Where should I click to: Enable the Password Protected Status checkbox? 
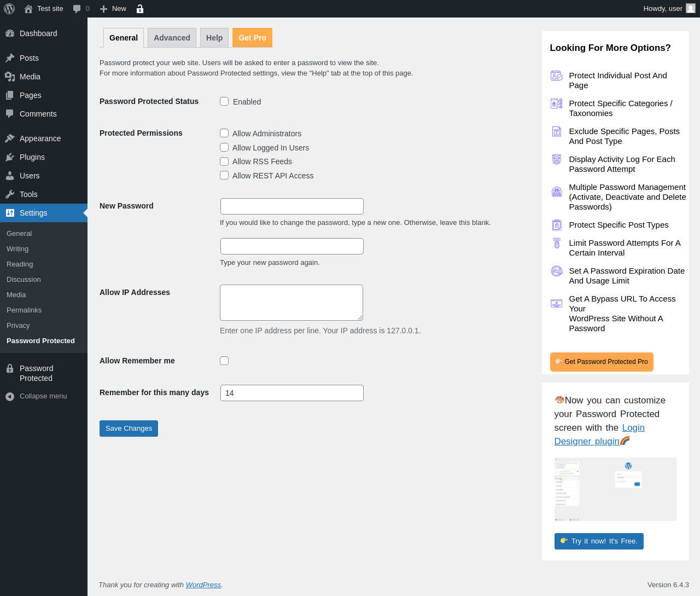[224, 101]
